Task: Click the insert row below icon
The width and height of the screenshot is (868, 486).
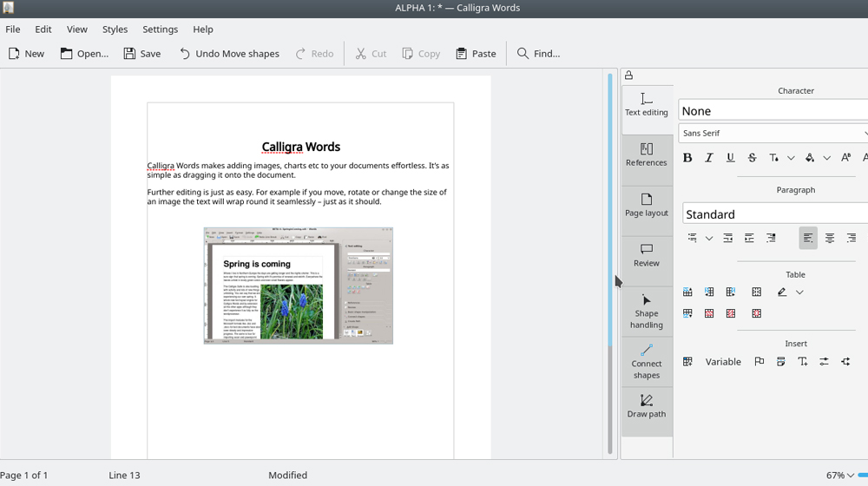Action: pos(687,313)
